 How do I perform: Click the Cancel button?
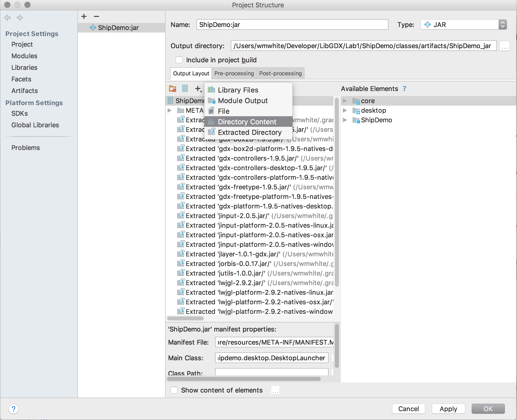tap(408, 409)
